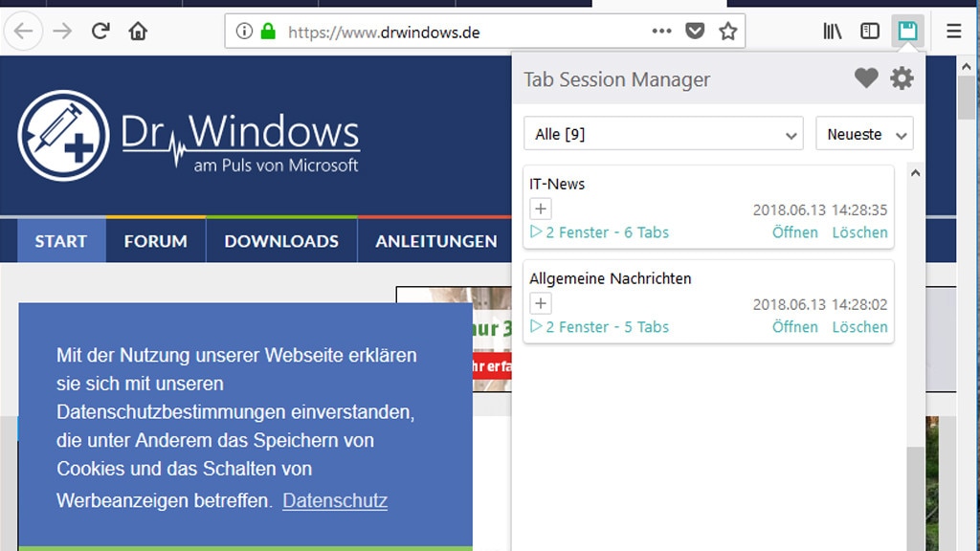The height and width of the screenshot is (551, 980).
Task: Bookmark this page with star icon
Action: point(728,32)
